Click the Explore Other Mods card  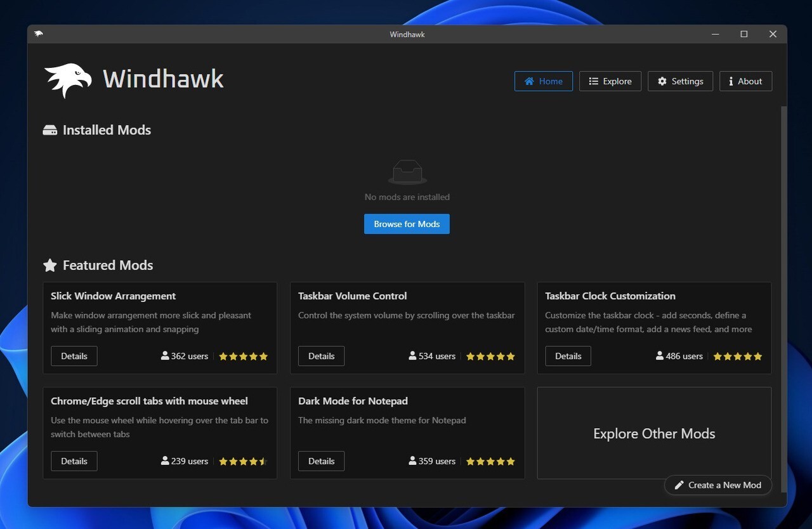coord(654,433)
